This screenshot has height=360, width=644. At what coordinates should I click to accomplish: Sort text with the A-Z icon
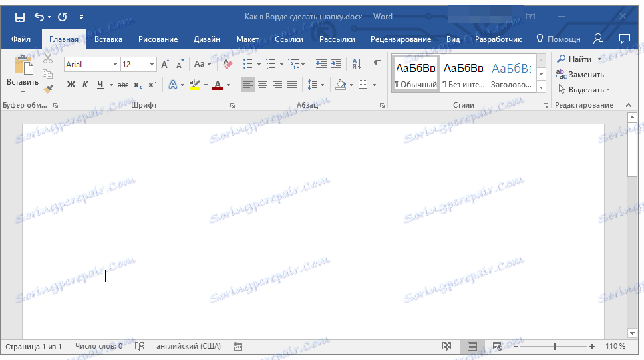point(357,64)
